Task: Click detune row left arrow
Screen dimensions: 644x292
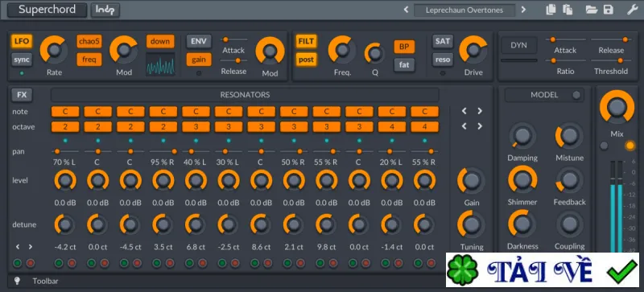Action: [18, 247]
